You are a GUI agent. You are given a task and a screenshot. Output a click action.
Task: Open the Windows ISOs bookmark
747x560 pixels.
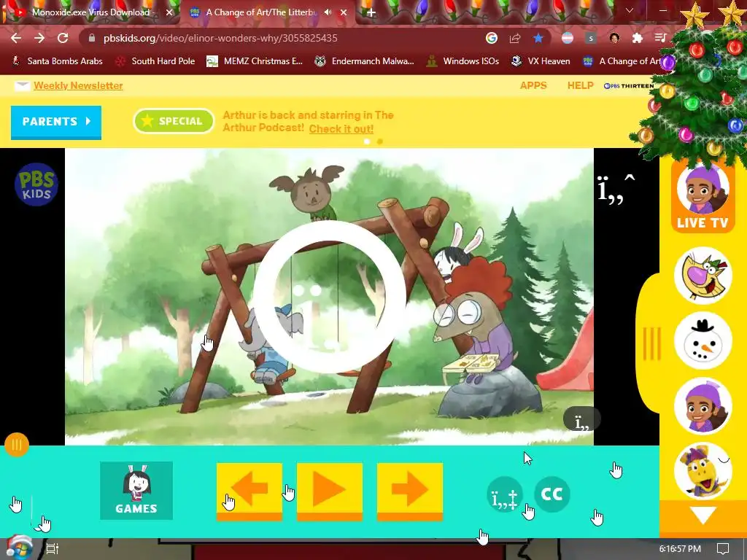click(x=462, y=61)
